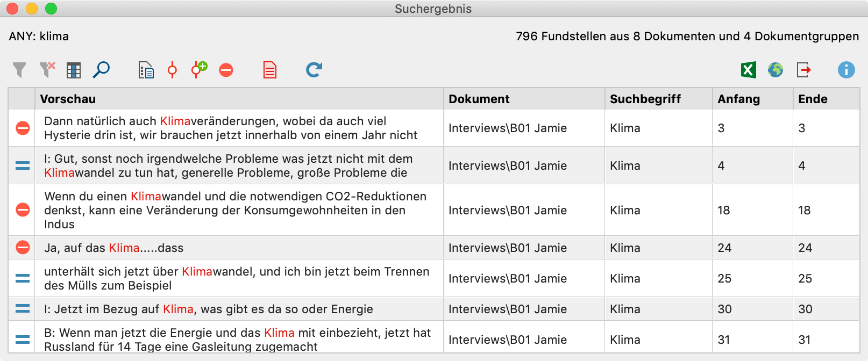Open the blue info icon
Viewport: 868px width, 361px height.
pos(846,70)
